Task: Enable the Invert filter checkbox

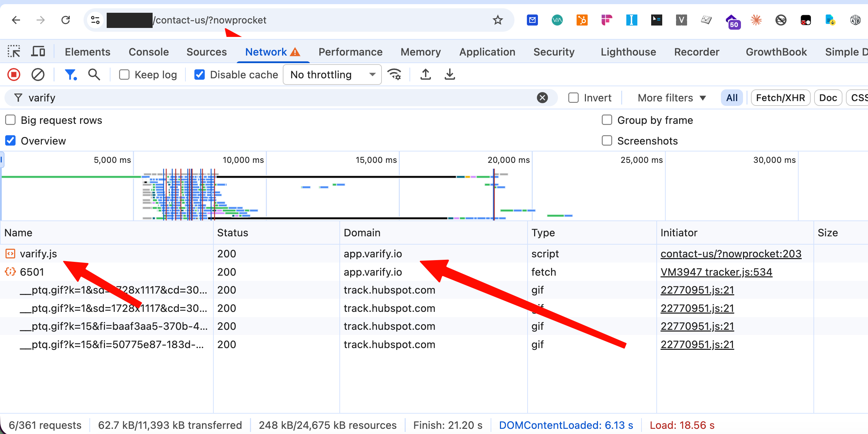Action: 573,98
